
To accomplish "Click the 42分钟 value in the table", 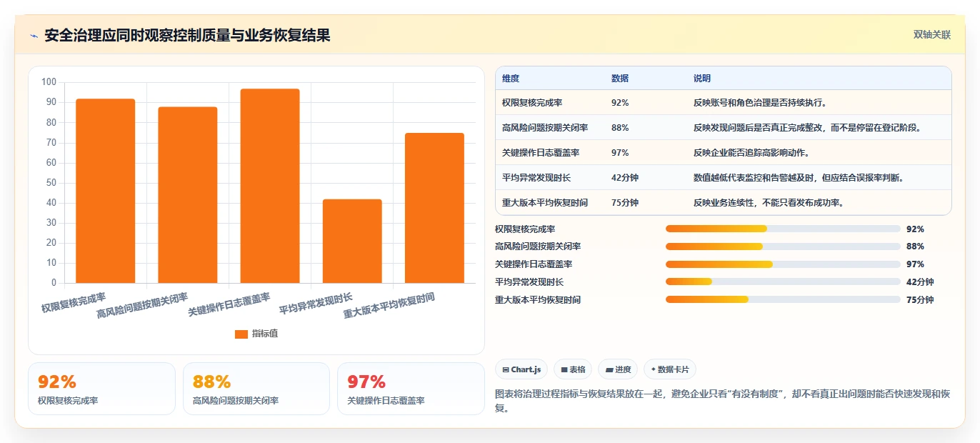I will 625,177.
